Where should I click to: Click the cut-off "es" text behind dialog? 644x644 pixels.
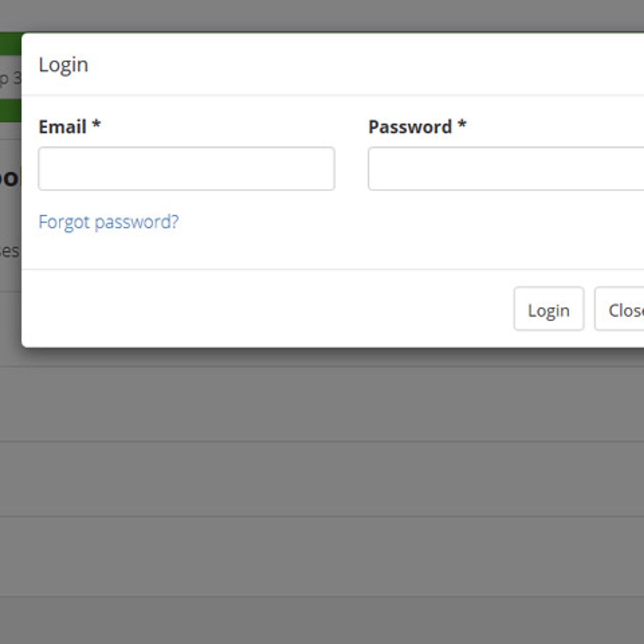coord(10,251)
